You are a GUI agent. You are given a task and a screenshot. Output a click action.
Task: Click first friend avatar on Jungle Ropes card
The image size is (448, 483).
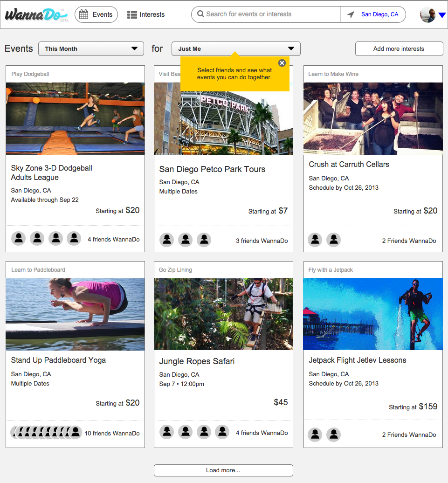pos(167,432)
